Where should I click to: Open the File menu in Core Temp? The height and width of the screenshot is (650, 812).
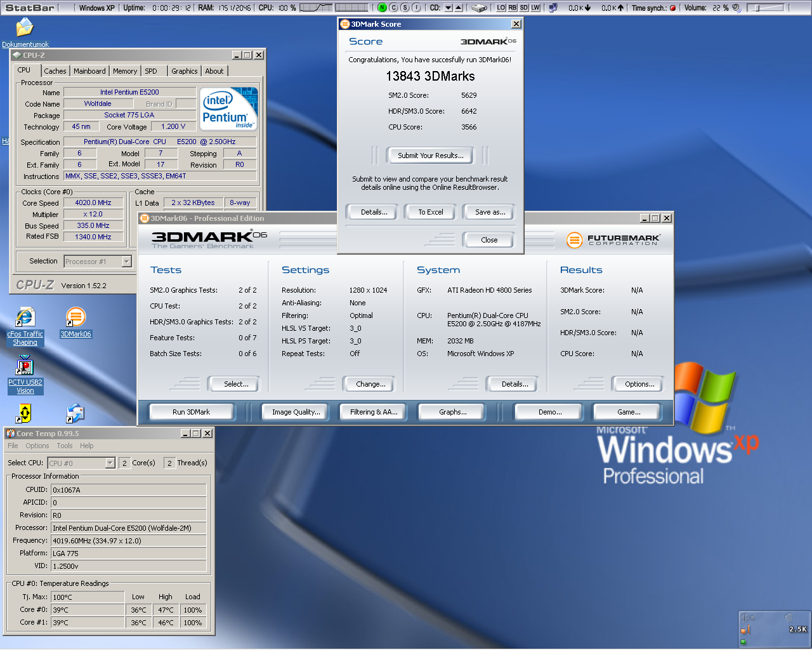[x=13, y=446]
